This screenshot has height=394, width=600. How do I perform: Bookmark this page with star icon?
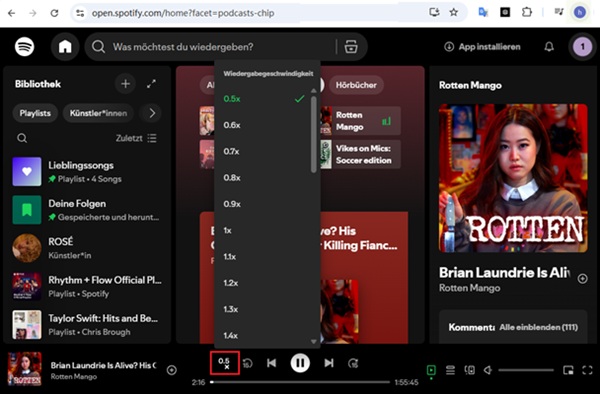click(453, 13)
